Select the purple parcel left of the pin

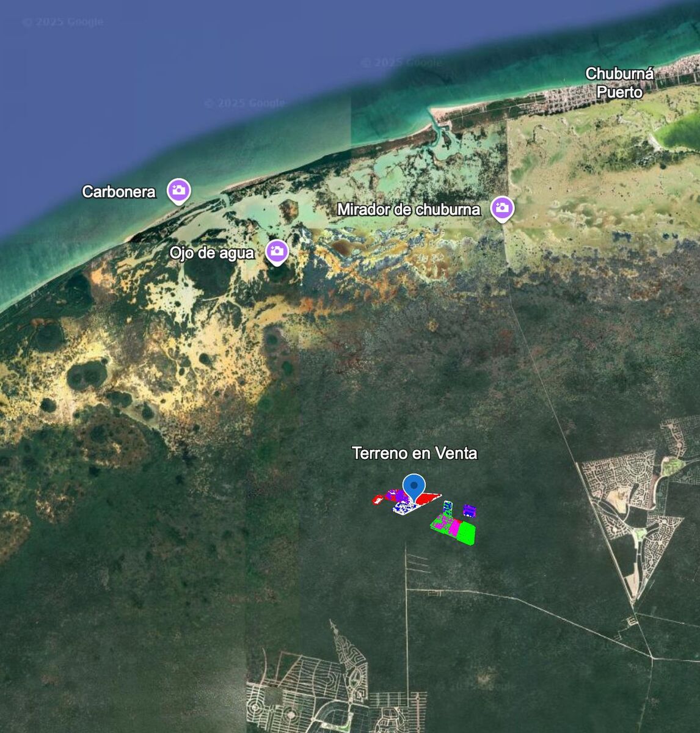point(398,495)
